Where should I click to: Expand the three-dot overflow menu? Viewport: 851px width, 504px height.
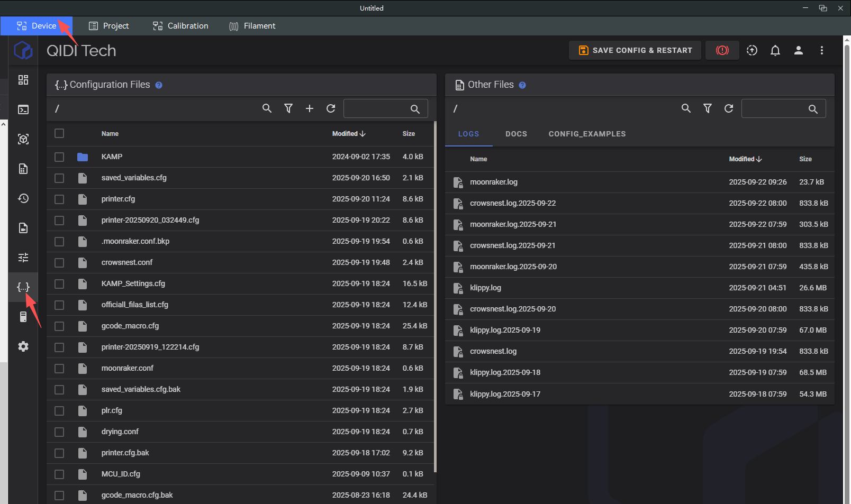pos(821,50)
